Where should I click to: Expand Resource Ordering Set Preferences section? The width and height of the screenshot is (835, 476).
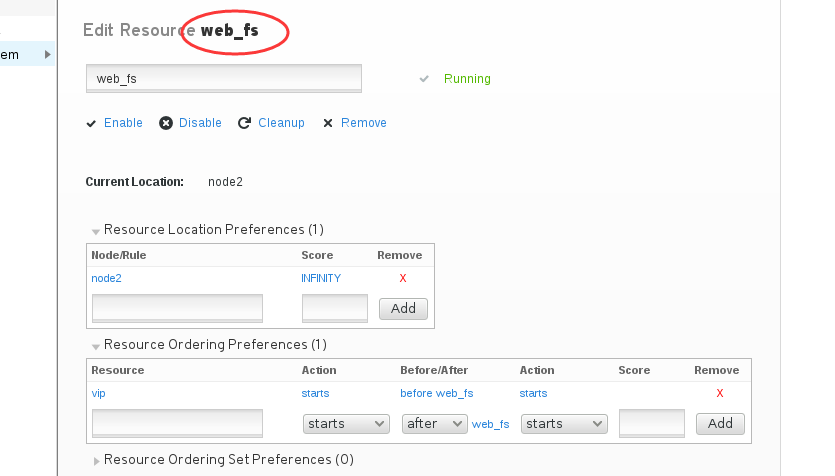pos(96,461)
